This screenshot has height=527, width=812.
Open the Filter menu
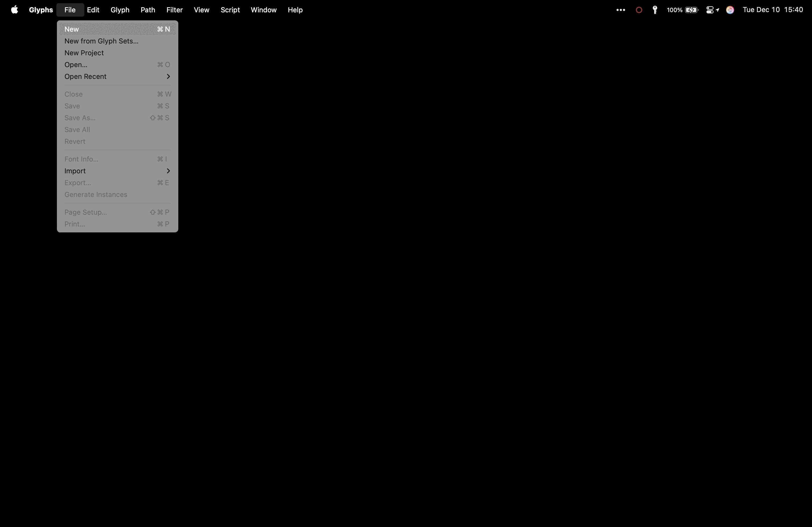pos(174,10)
